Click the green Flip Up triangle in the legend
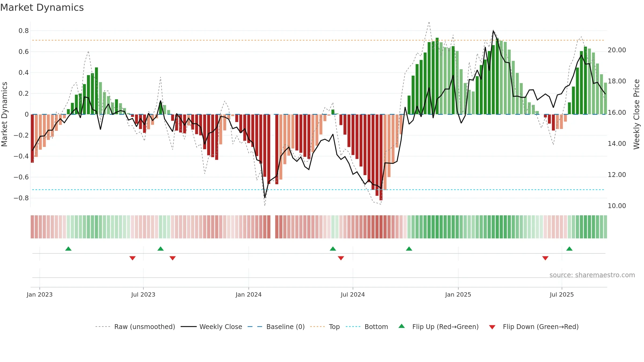The width and height of the screenshot is (644, 362). 402,326
